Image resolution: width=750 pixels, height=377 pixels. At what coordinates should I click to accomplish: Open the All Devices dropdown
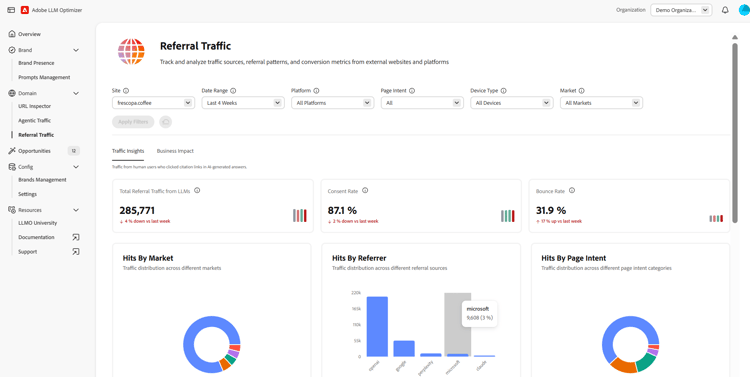(x=512, y=103)
